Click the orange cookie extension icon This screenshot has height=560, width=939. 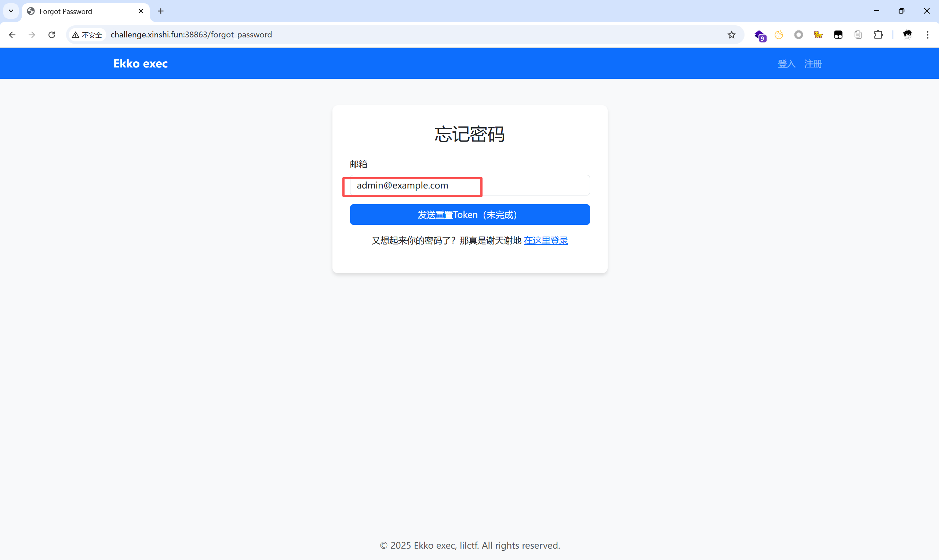(x=779, y=35)
